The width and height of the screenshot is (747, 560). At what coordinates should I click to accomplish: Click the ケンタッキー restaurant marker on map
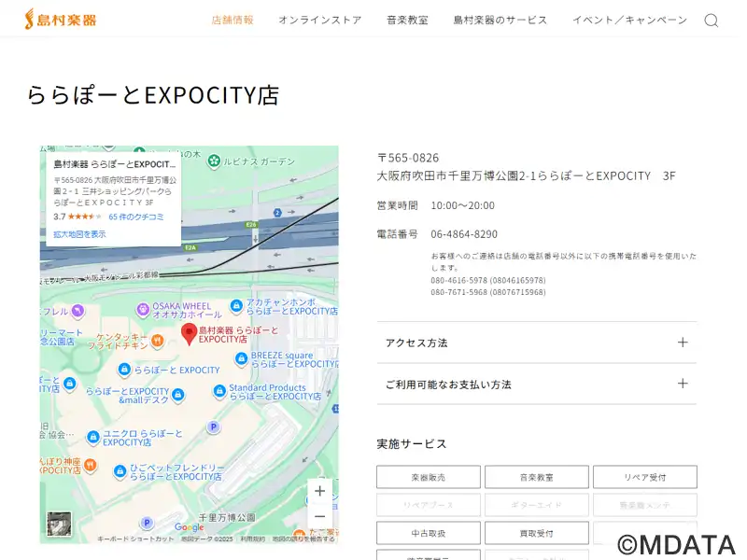(x=157, y=340)
